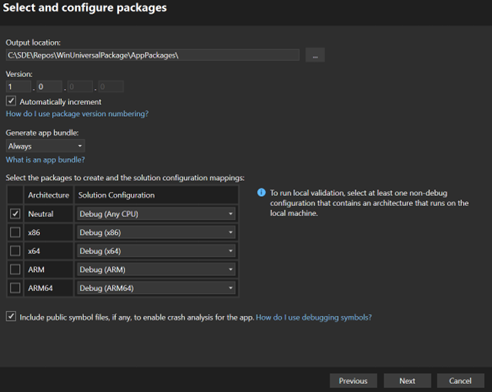This screenshot has height=392, width=492.
Task: Open the Debug (Any CPU) configuration dropdown
Action: tap(156, 214)
